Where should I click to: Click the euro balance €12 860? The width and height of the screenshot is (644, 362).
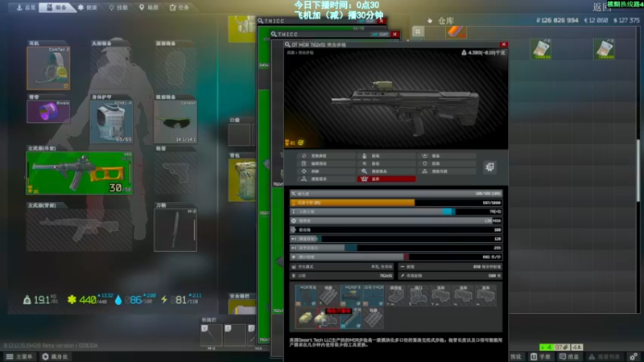point(595,20)
